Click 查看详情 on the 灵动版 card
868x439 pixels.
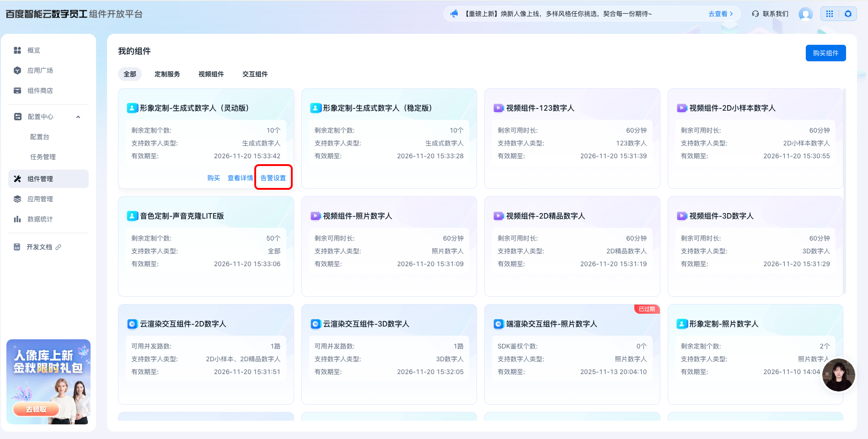coord(240,178)
